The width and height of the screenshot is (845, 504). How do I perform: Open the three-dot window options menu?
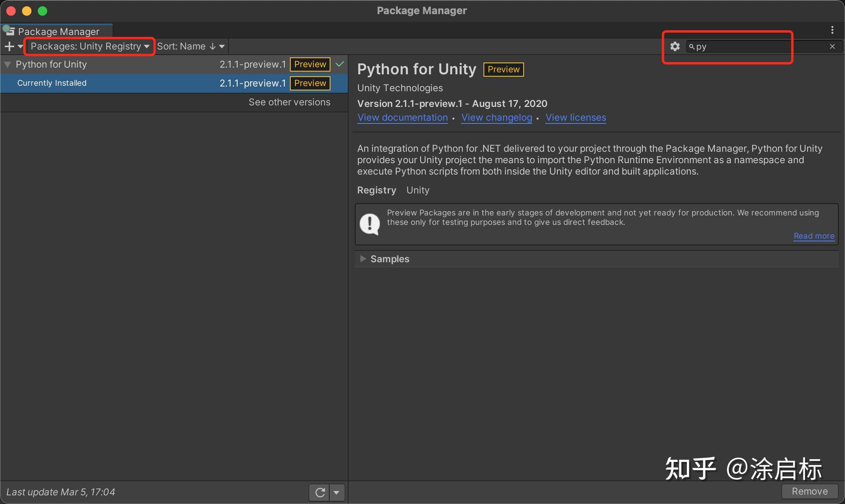point(832,30)
